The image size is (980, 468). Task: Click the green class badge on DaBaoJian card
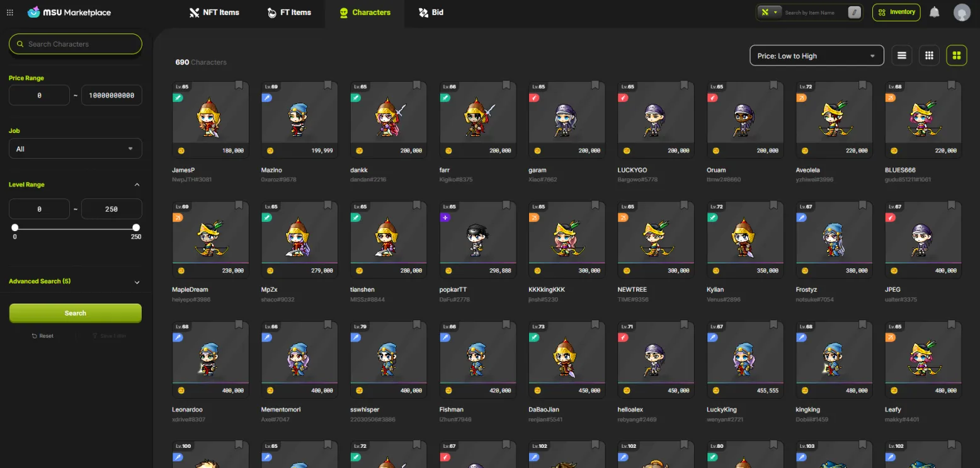[534, 338]
